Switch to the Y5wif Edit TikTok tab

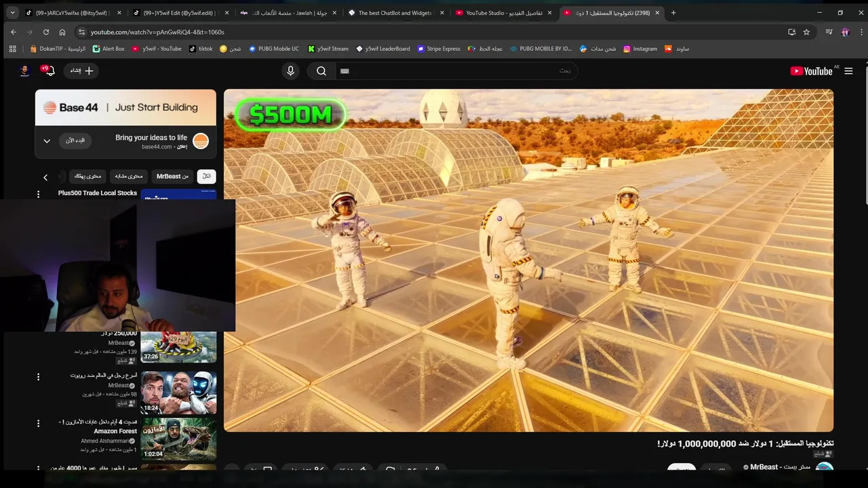click(180, 13)
